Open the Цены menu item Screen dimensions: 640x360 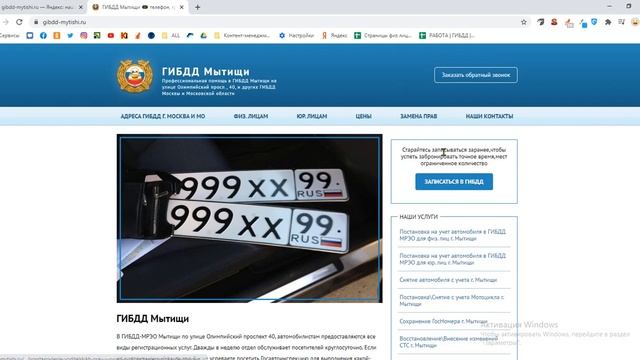pos(363,116)
